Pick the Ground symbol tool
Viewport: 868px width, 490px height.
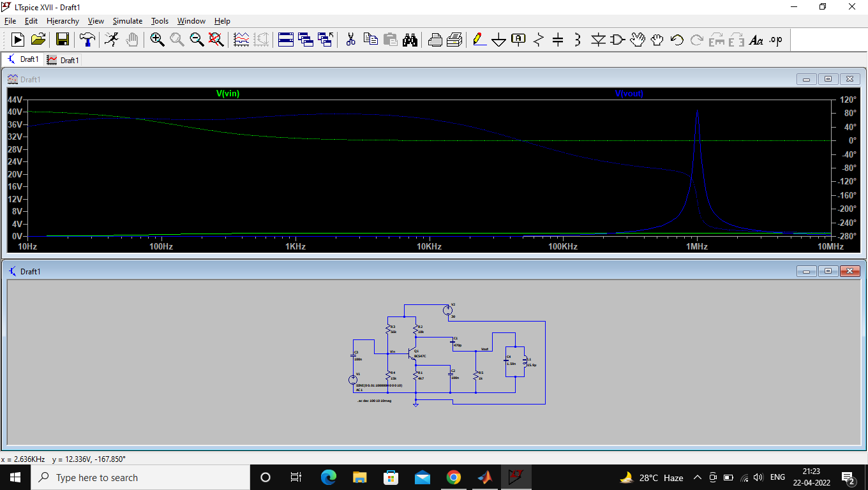coord(498,40)
